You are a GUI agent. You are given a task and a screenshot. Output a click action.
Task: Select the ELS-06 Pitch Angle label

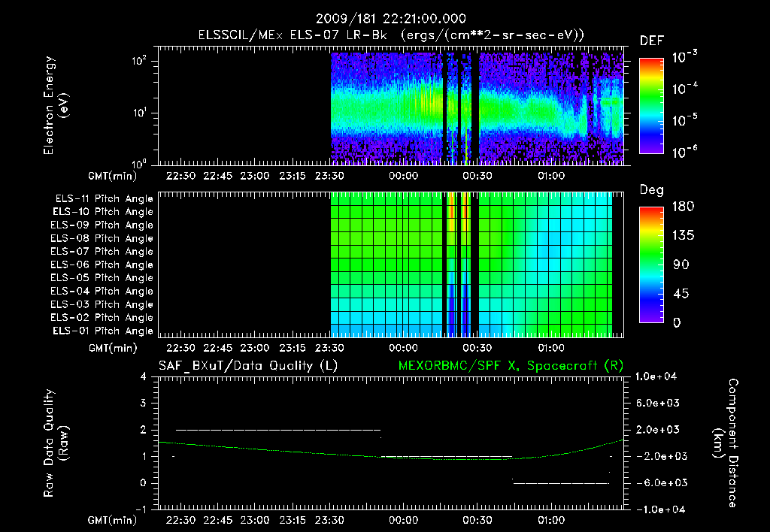102,264
